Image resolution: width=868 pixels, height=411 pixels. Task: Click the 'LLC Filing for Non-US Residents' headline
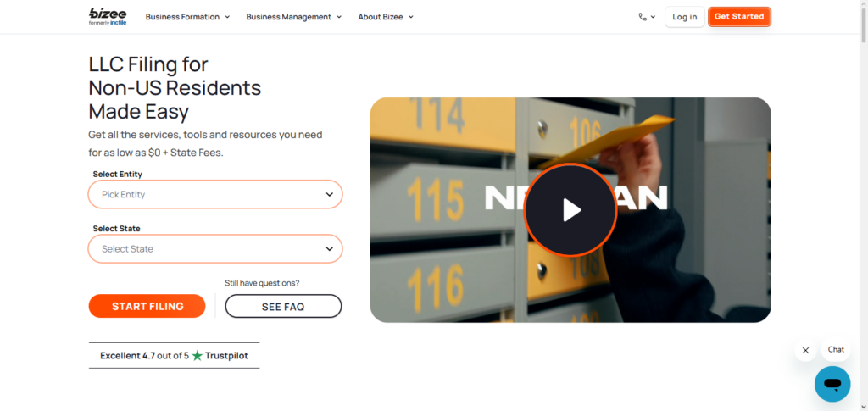click(x=175, y=87)
